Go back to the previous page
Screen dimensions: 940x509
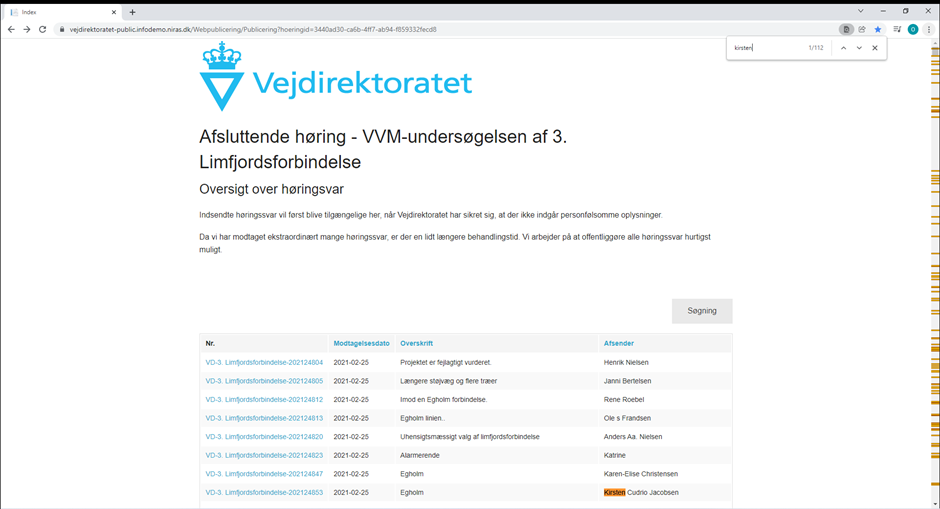(11, 29)
